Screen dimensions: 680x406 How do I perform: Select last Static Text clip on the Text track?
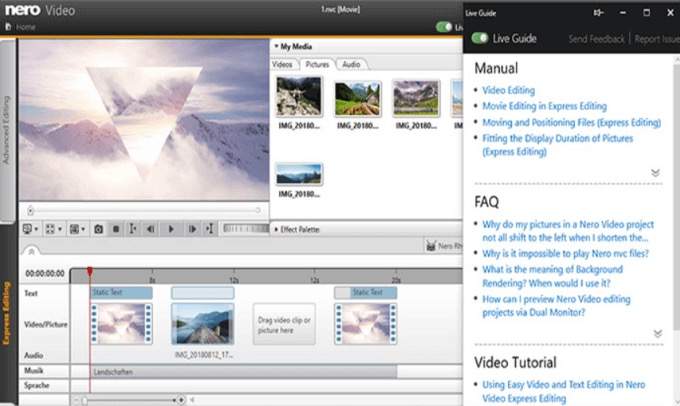pos(366,292)
